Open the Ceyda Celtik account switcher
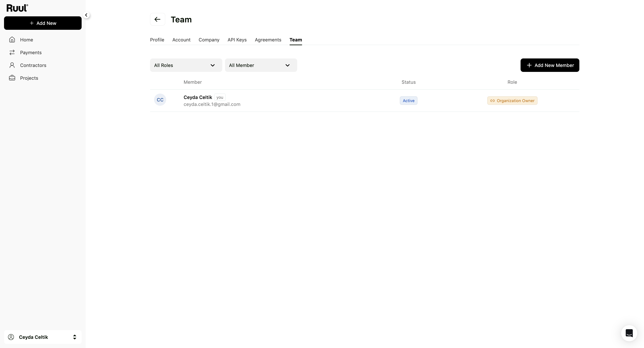This screenshot has height=348, width=644. 43,337
